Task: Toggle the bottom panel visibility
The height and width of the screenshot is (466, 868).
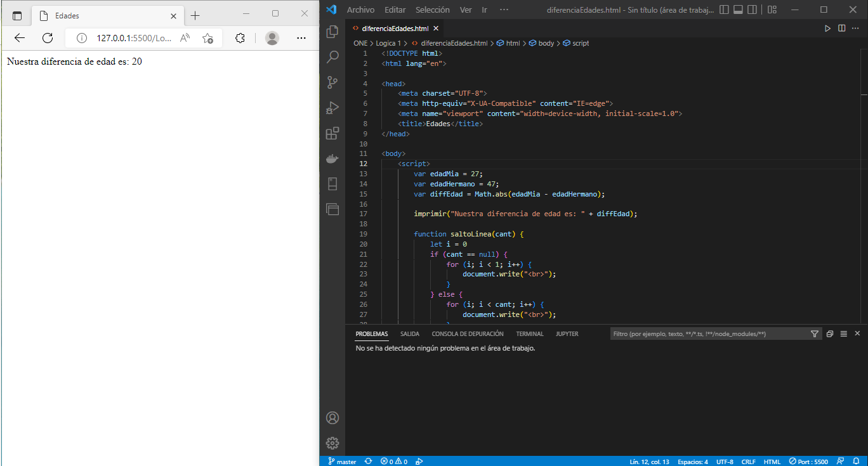Action: pos(738,10)
